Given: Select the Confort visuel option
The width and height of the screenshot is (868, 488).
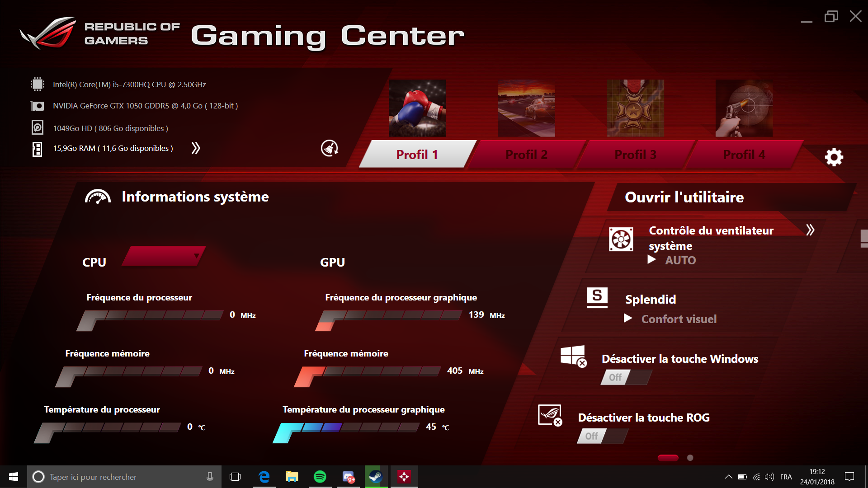Looking at the screenshot, I should [679, 319].
